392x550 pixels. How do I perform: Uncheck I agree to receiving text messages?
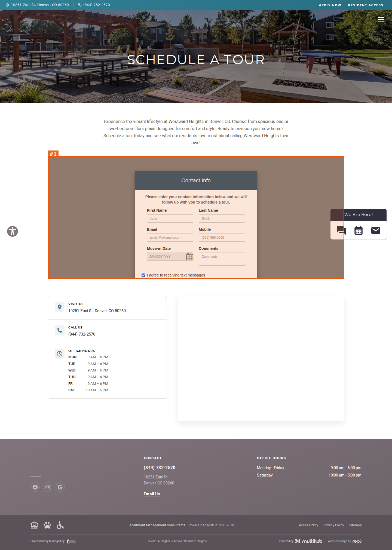pyautogui.click(x=143, y=275)
